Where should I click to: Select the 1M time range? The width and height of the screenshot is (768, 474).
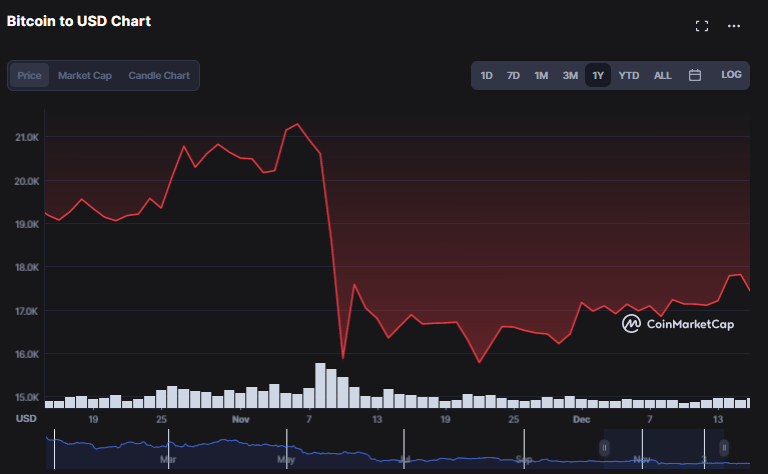pyautogui.click(x=541, y=75)
